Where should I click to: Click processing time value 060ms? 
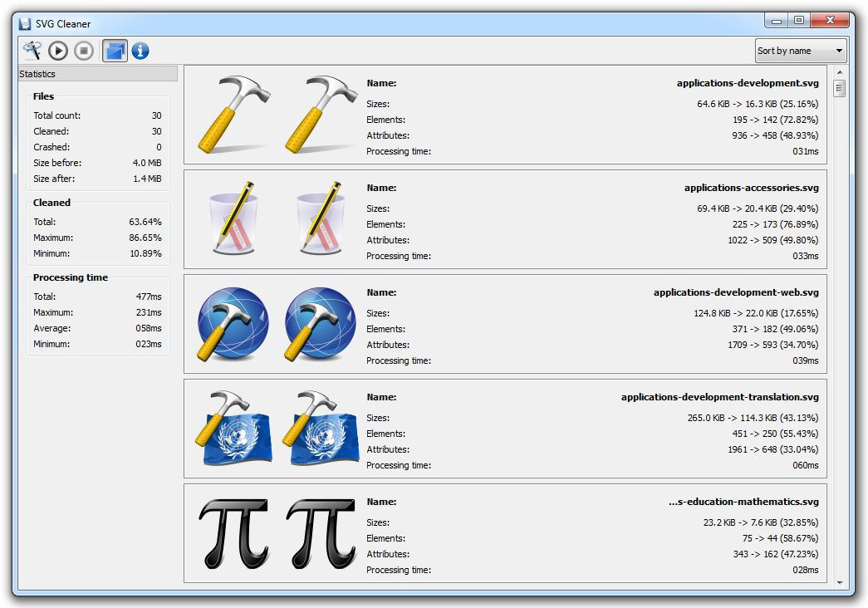pyautogui.click(x=806, y=465)
